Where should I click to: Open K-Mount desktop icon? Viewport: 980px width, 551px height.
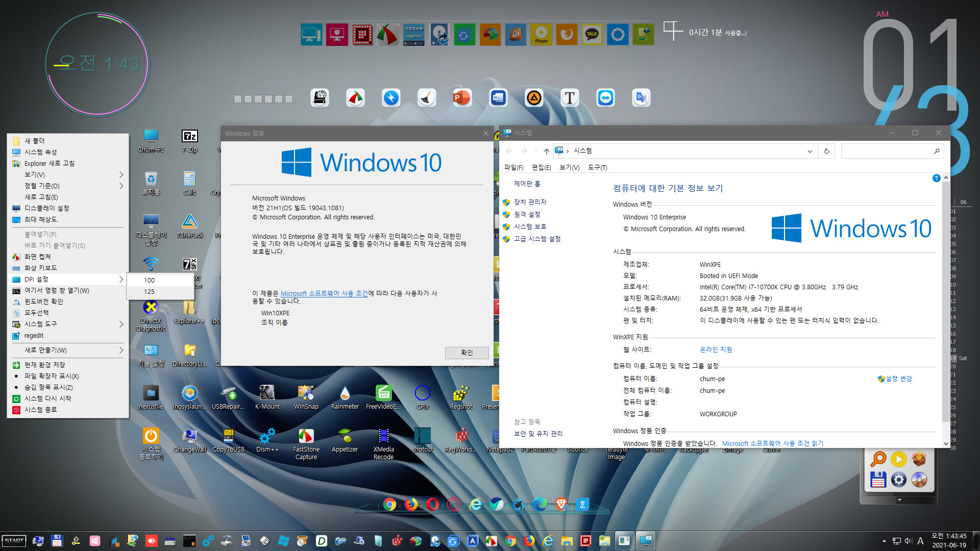267,397
